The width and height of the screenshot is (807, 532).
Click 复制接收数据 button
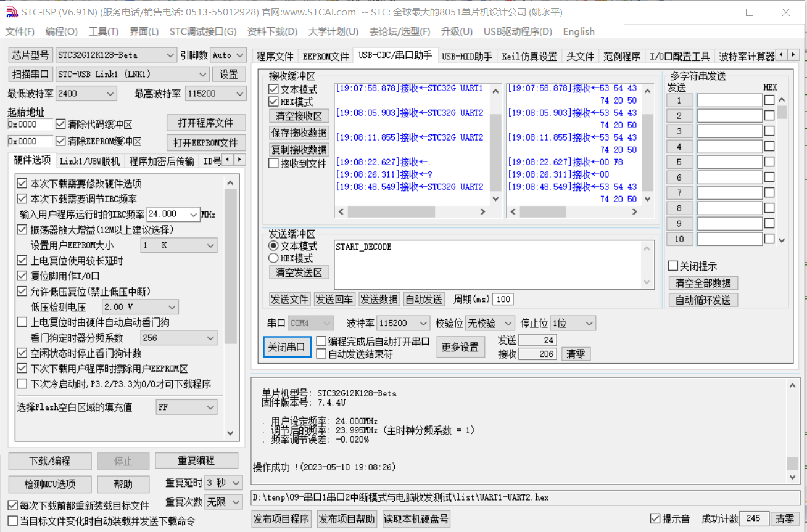click(x=299, y=149)
